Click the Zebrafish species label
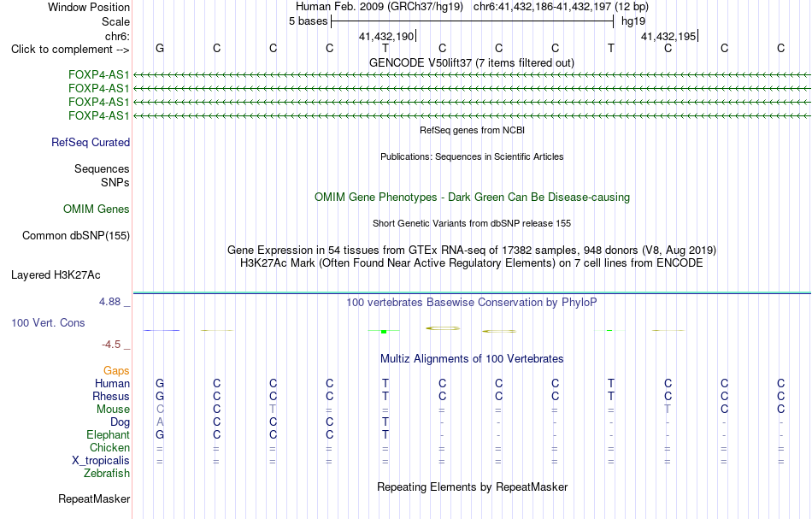 coord(107,473)
